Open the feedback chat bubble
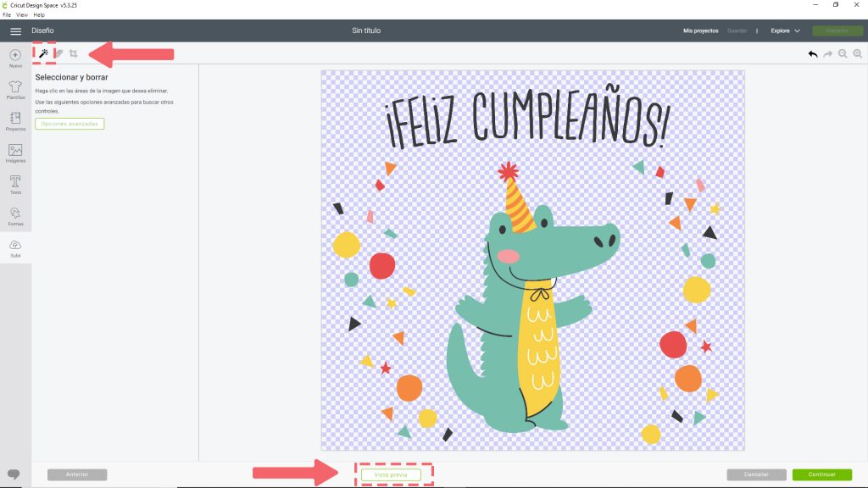Screen dimensions: 868x488 point(14,474)
